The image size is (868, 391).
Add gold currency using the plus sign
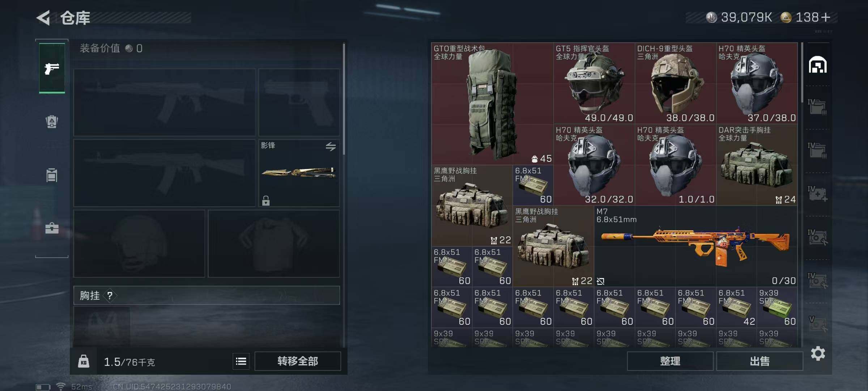tap(826, 17)
